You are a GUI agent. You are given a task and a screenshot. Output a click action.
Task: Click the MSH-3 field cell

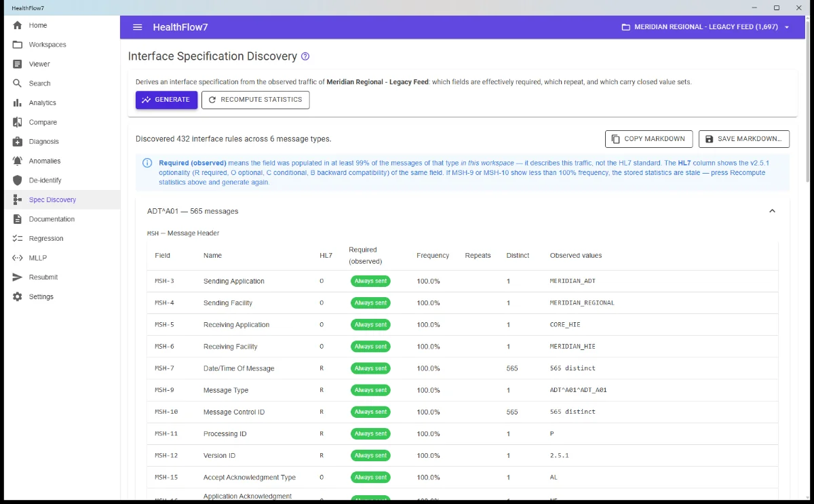(164, 282)
